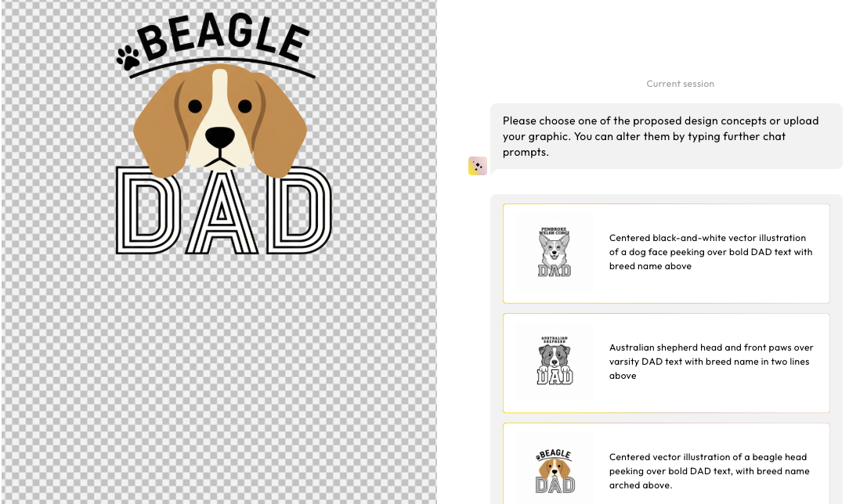This screenshot has width=849, height=504.
Task: Select the curved line under BEAGLE text
Action: click(222, 67)
